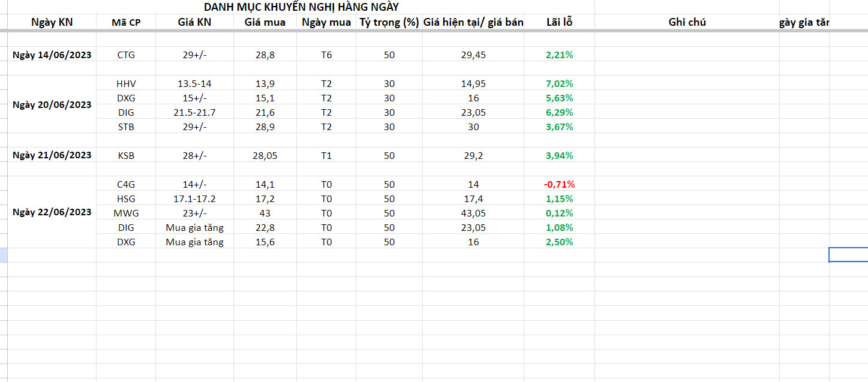Image resolution: width=868 pixels, height=382 pixels.
Task: Click the 'Ngày 21/06/2023' date cell
Action: tap(52, 155)
